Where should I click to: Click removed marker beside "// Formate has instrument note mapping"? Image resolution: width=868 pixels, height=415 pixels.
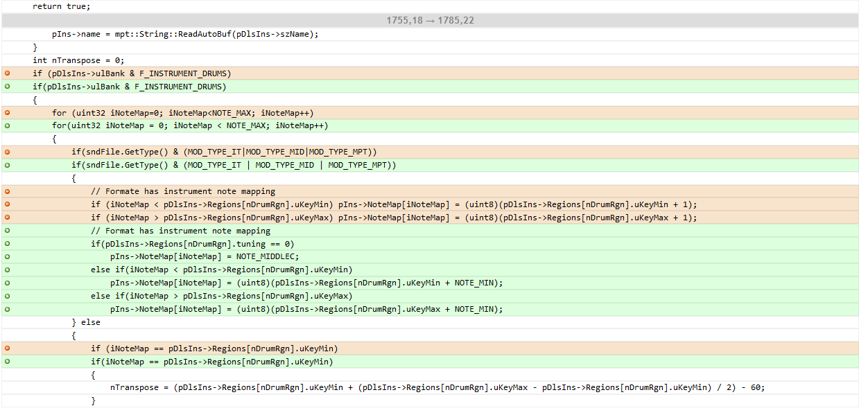[7, 192]
